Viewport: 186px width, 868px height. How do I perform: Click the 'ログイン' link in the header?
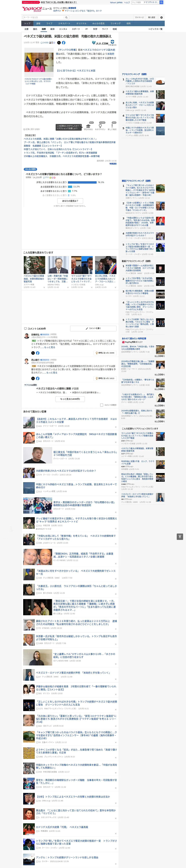[x=57, y=11]
